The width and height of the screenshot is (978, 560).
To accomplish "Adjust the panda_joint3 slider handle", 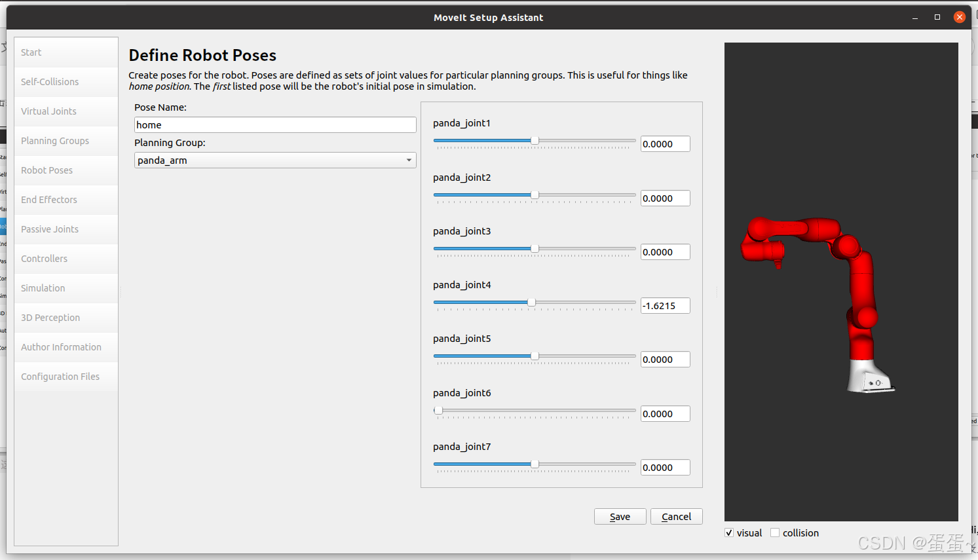I will (535, 249).
